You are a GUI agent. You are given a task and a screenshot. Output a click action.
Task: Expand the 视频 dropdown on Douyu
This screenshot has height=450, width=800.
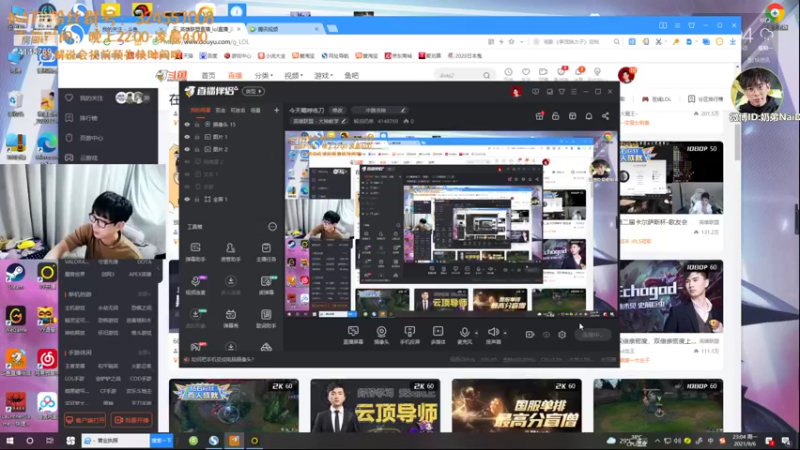(x=293, y=76)
